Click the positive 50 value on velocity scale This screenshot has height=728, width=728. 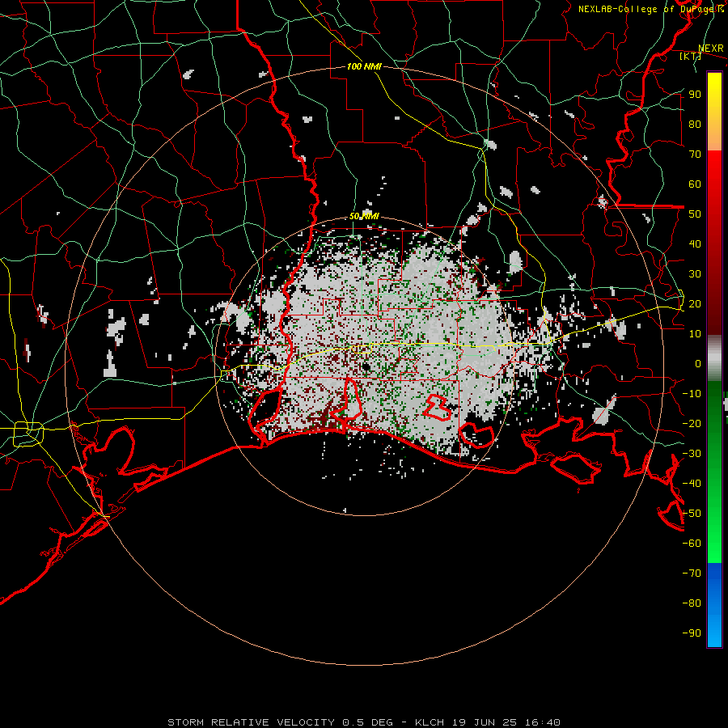point(695,214)
